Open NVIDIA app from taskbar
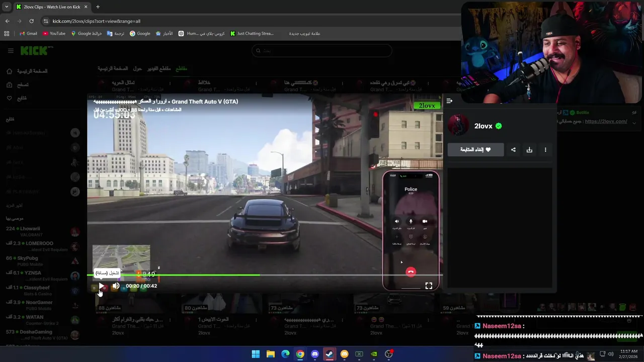The image size is (644, 362). [374, 354]
